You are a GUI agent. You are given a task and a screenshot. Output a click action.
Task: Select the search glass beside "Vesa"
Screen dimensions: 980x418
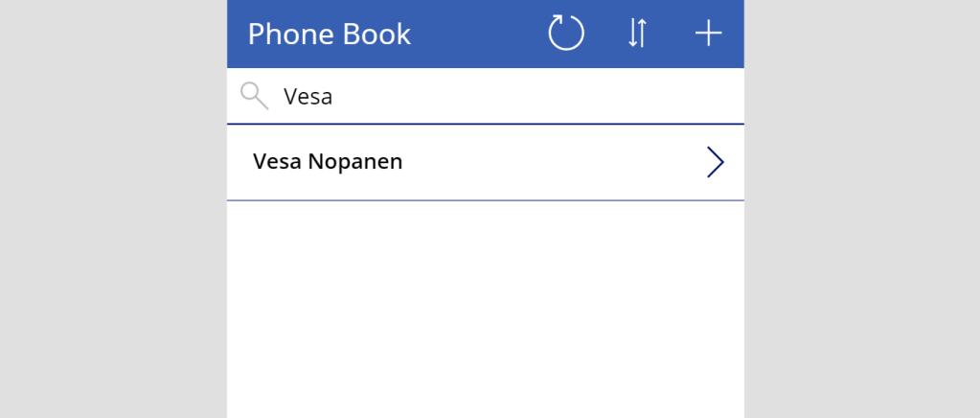(x=254, y=96)
